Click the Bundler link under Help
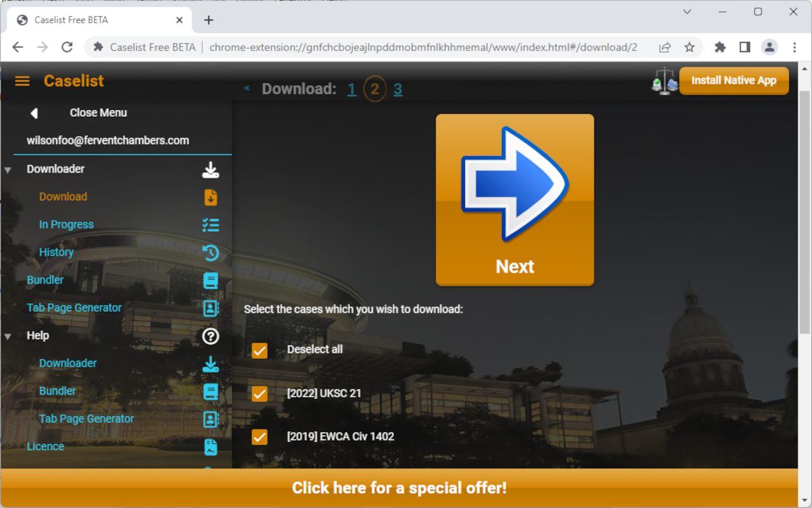The image size is (812, 508). [x=58, y=391]
